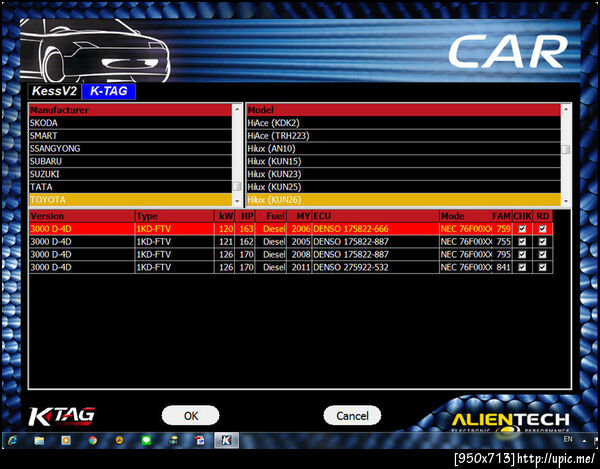Toggle CHK checkbox for MY 2008 row
This screenshot has height=469, width=600.
522,254
